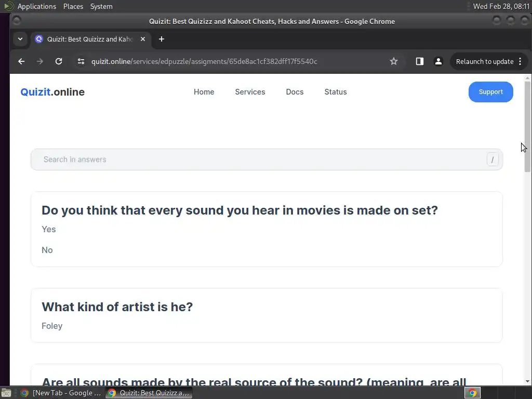Click the blue Support button
The width and height of the screenshot is (532, 399).
point(490,92)
